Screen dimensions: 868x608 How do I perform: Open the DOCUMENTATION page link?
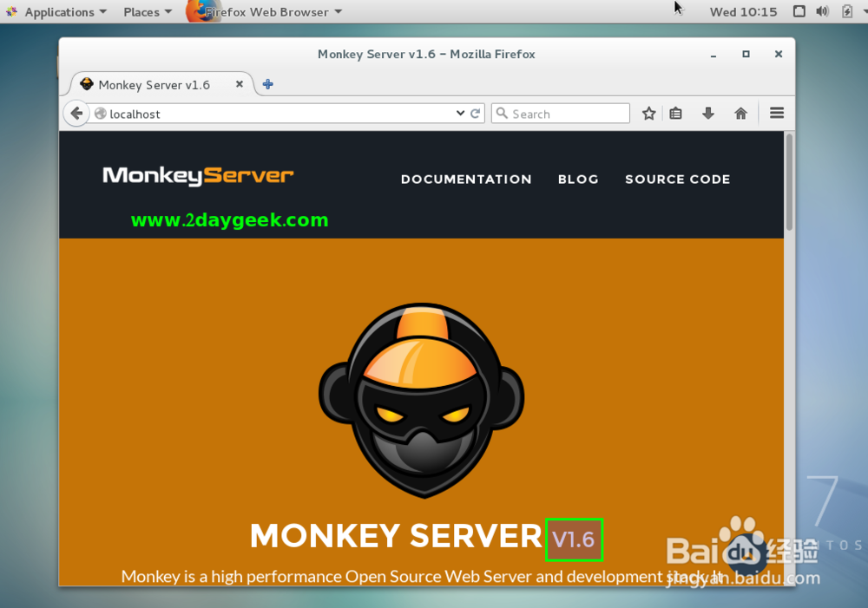coord(466,180)
